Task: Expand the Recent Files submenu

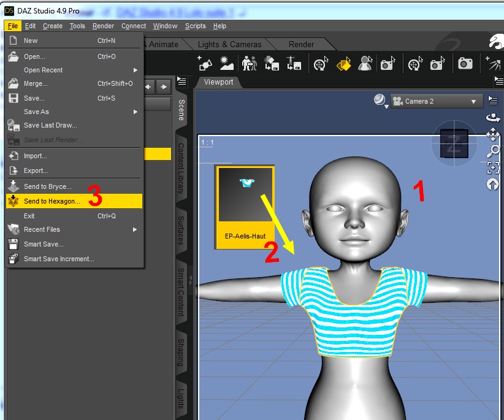Action: [x=74, y=229]
